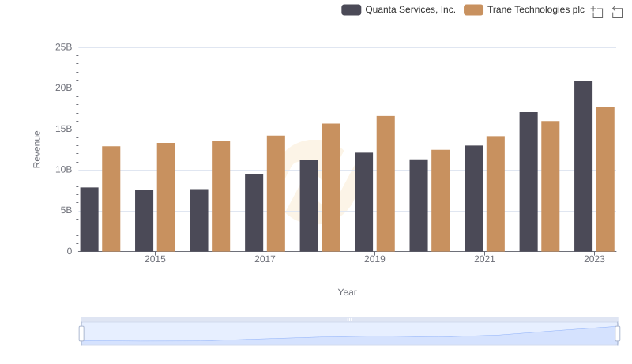Click the zoom area select icon
This screenshot has width=632, height=364.
[x=597, y=12]
